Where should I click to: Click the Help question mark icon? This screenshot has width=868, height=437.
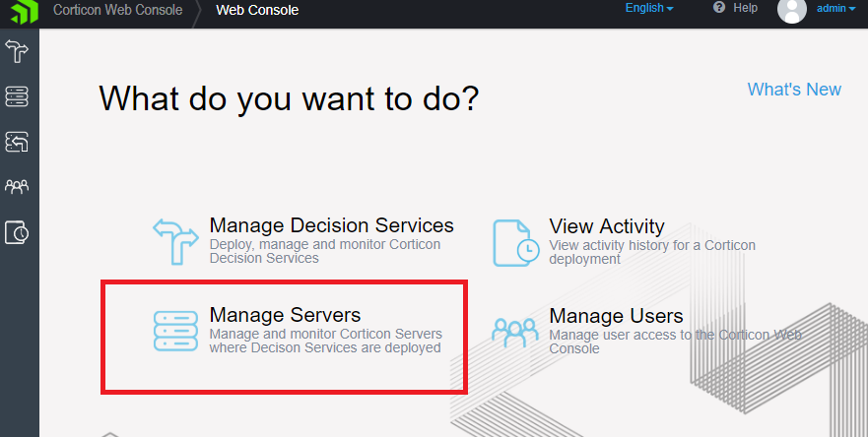pos(719,8)
